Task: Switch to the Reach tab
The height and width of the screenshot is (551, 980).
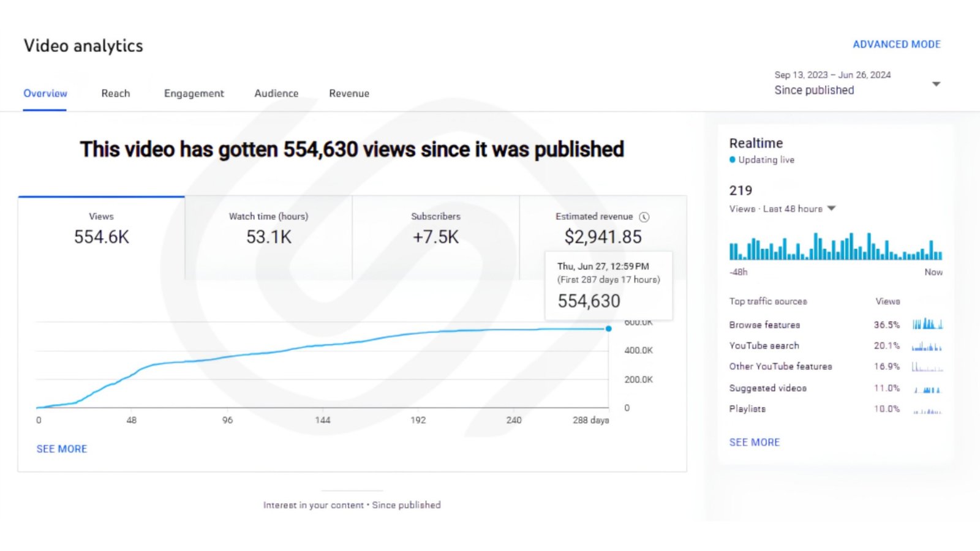Action: 116,93
